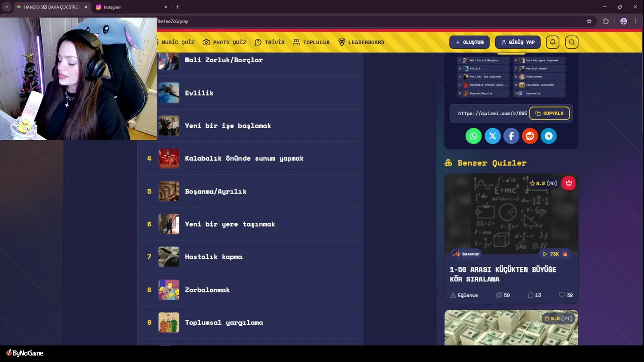Open Chrome three-dot menu
Image resolution: width=644 pixels, height=362 pixels.
tap(636, 21)
